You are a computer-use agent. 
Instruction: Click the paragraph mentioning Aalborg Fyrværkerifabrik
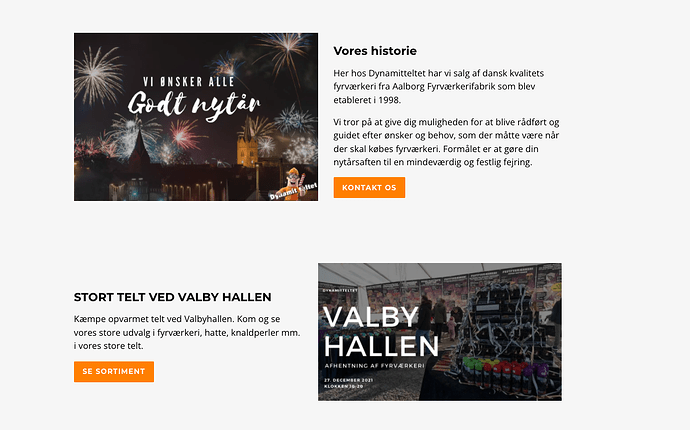tap(439, 87)
